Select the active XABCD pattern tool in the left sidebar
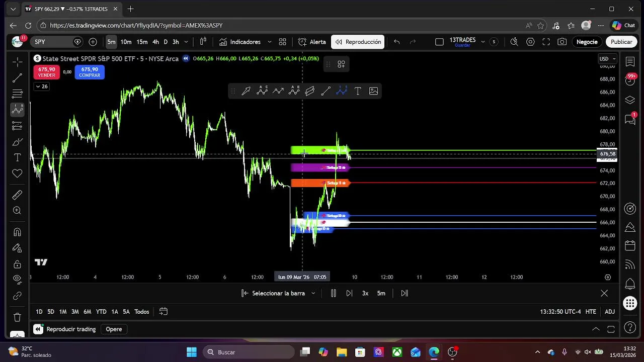The height and width of the screenshot is (362, 644). (17, 110)
